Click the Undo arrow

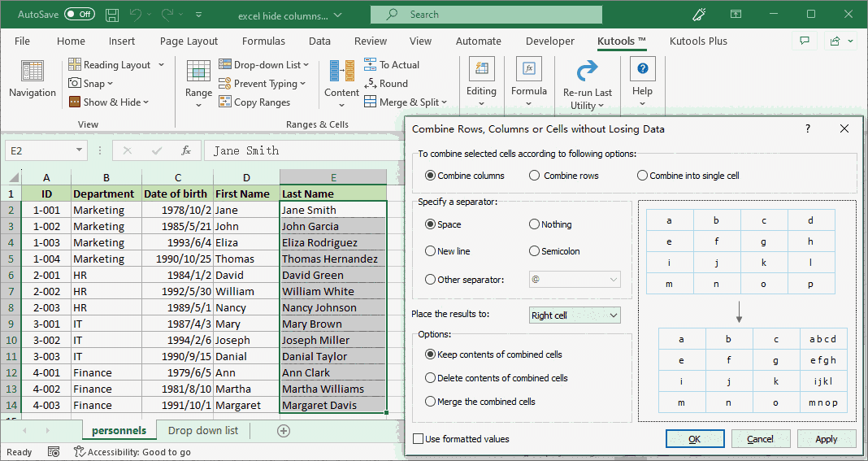pyautogui.click(x=136, y=15)
